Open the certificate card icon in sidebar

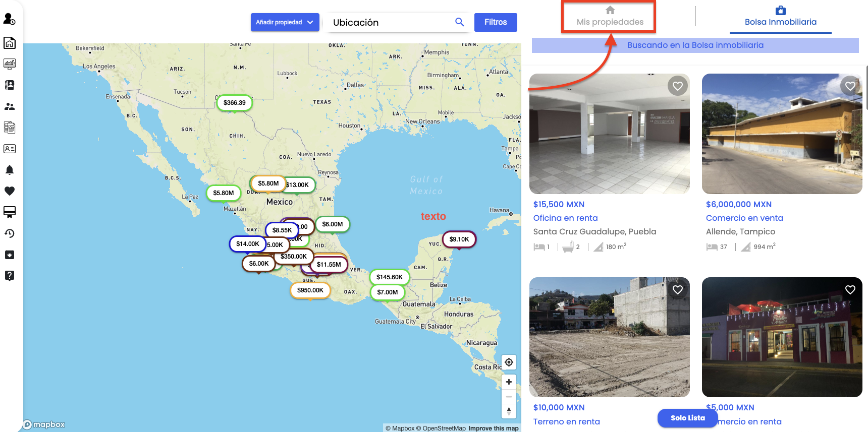[x=9, y=212]
